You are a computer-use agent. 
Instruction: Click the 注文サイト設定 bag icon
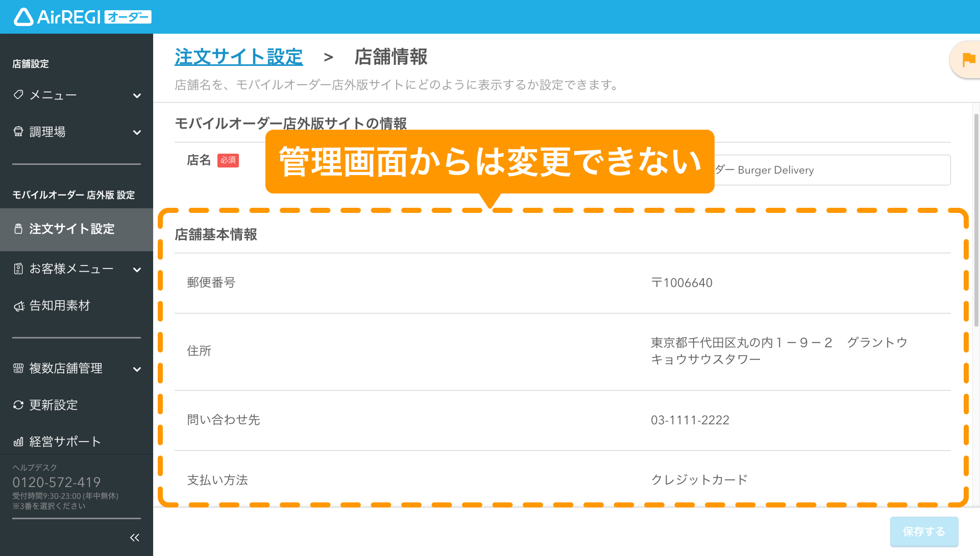click(18, 229)
